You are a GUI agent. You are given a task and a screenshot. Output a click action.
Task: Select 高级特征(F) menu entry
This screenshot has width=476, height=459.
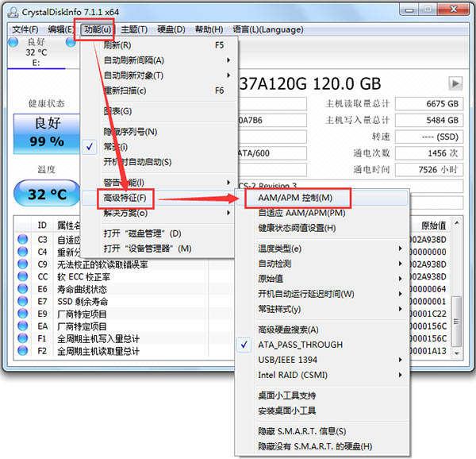pos(159,198)
